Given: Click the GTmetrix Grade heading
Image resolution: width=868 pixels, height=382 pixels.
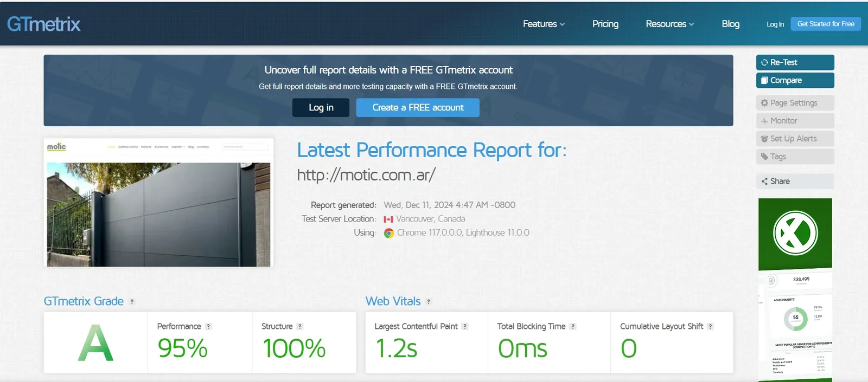Looking at the screenshot, I should pyautogui.click(x=84, y=301).
